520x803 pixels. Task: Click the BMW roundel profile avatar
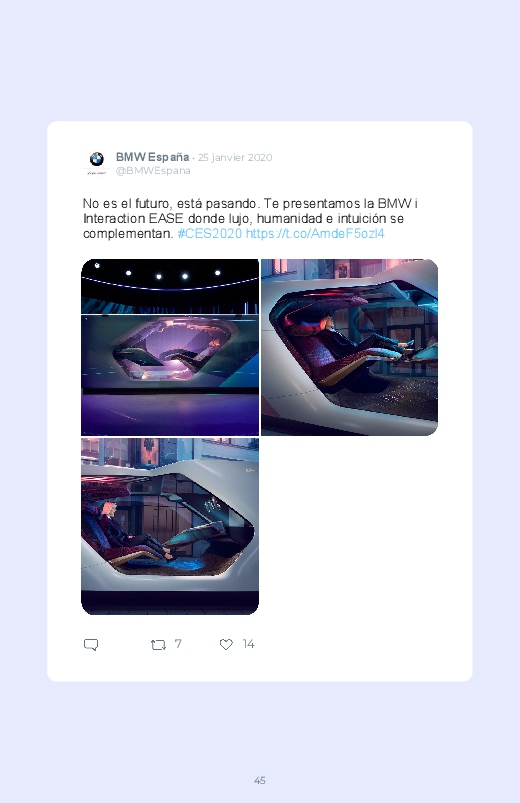pos(96,159)
